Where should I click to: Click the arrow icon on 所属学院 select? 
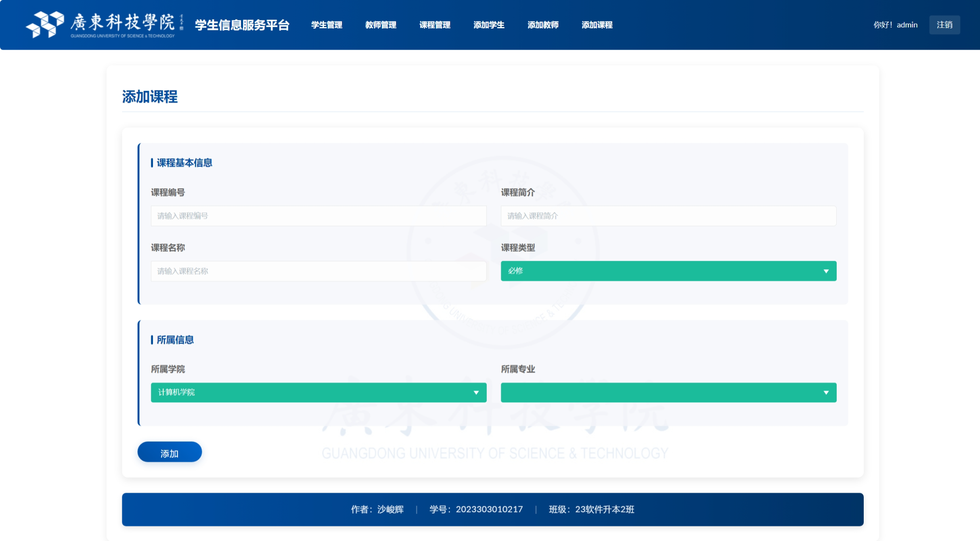tap(476, 393)
